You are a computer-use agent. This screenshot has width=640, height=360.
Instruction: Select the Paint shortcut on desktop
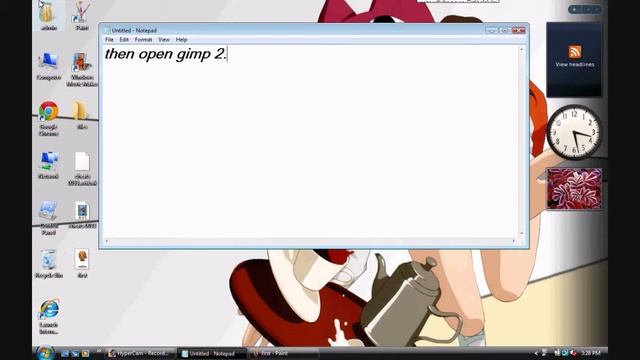pyautogui.click(x=81, y=16)
